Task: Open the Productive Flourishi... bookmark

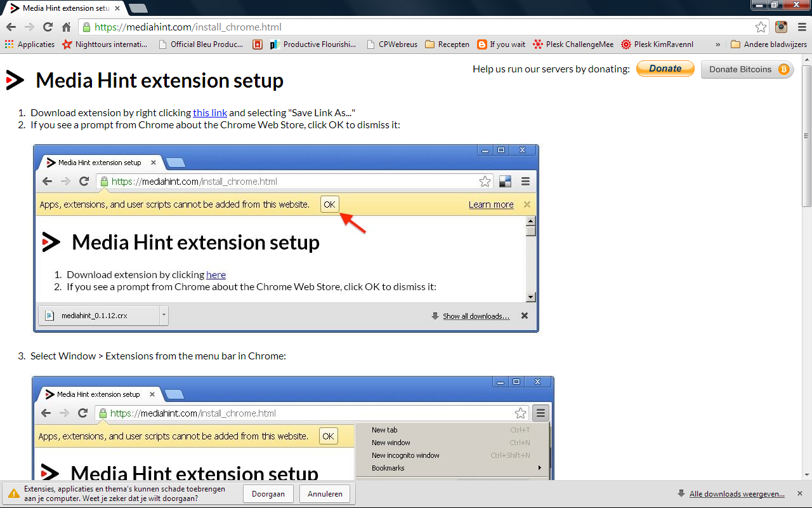Action: click(313, 44)
